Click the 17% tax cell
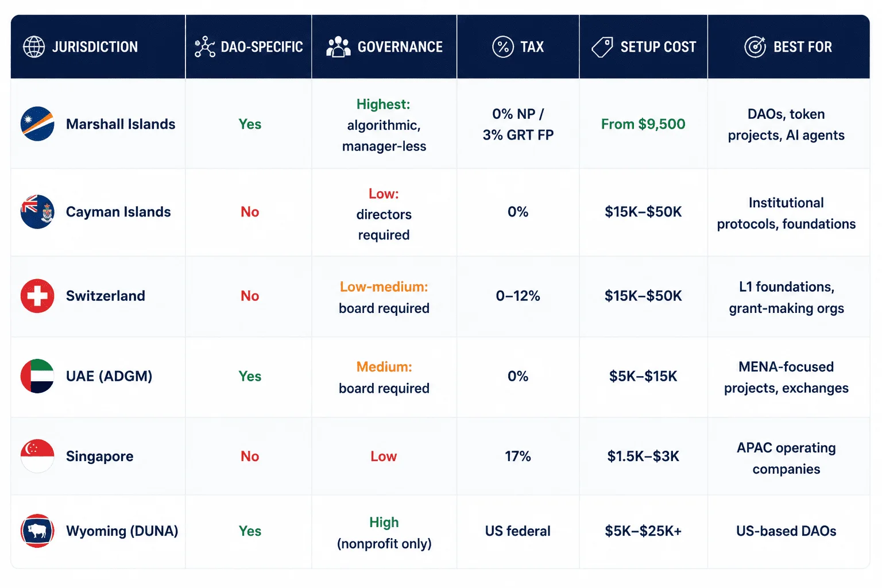 [518, 456]
